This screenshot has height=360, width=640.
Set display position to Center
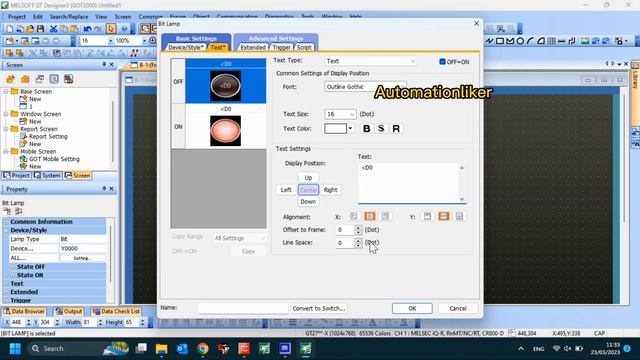click(308, 190)
